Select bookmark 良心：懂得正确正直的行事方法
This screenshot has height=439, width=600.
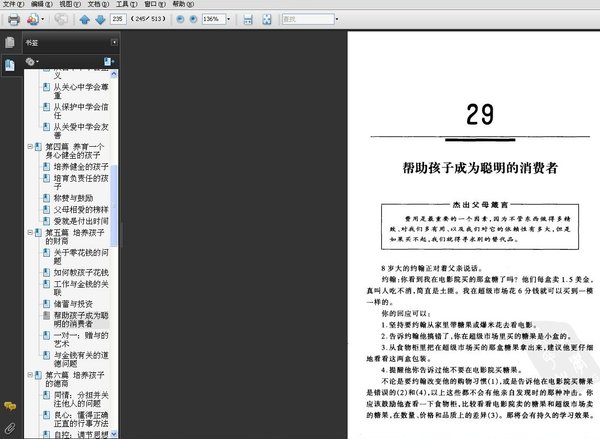pos(81,419)
